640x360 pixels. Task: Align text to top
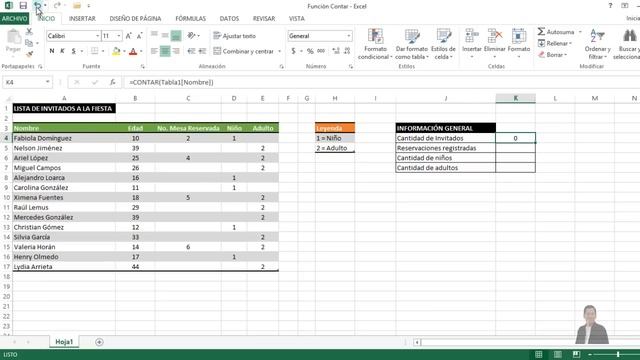tap(154, 36)
